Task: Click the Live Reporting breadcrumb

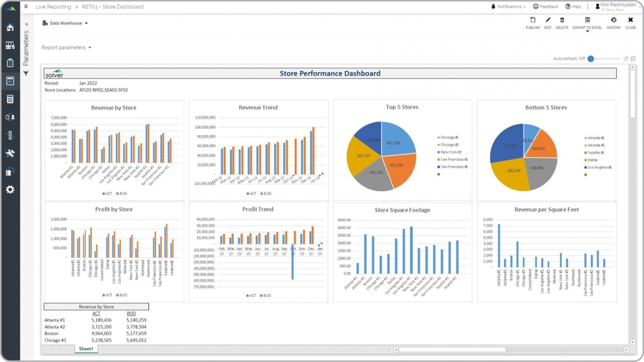Action: (54, 7)
